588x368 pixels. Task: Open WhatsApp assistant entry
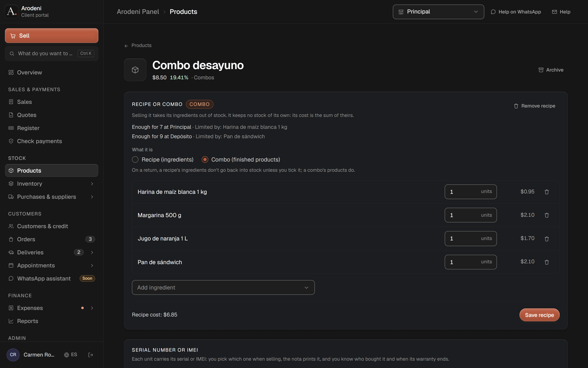[x=51, y=278]
